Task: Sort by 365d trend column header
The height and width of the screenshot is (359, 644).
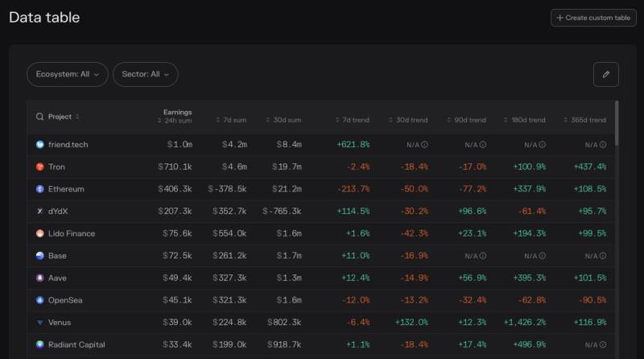Action: pos(585,120)
